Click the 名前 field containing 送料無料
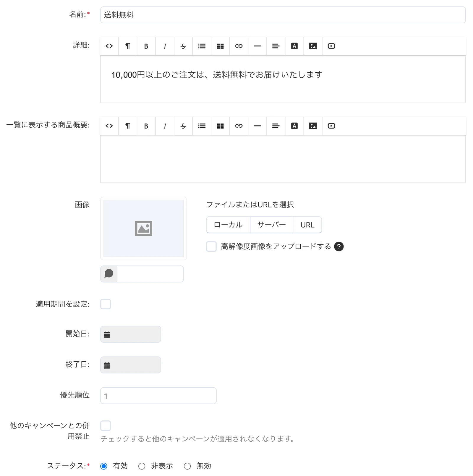 click(x=283, y=15)
